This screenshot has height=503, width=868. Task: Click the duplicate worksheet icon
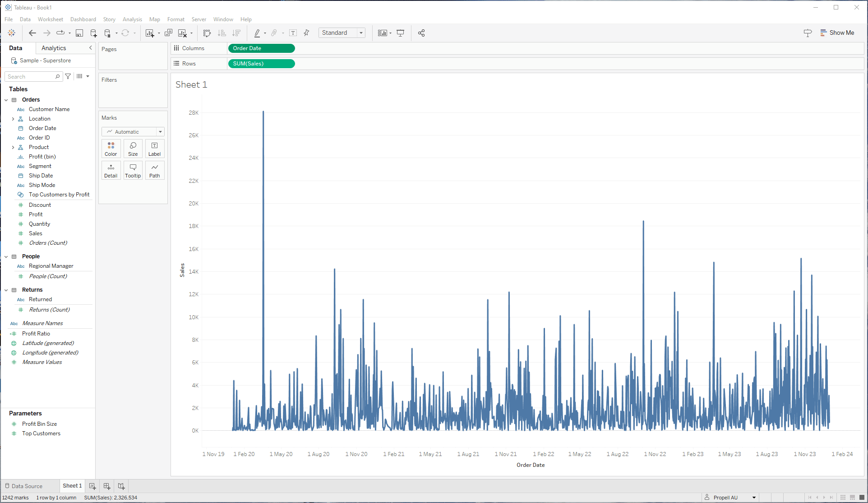(x=168, y=33)
